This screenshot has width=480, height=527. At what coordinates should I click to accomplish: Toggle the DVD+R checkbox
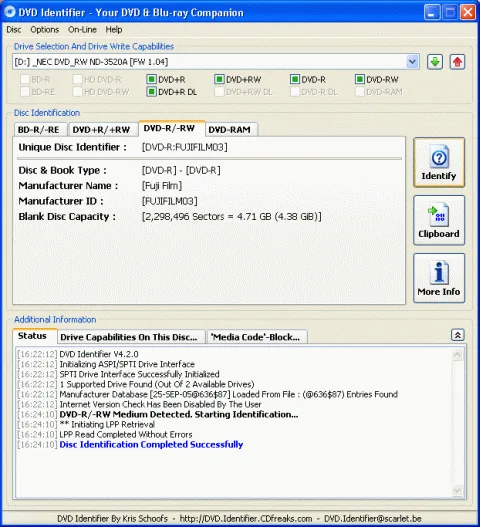pos(151,79)
